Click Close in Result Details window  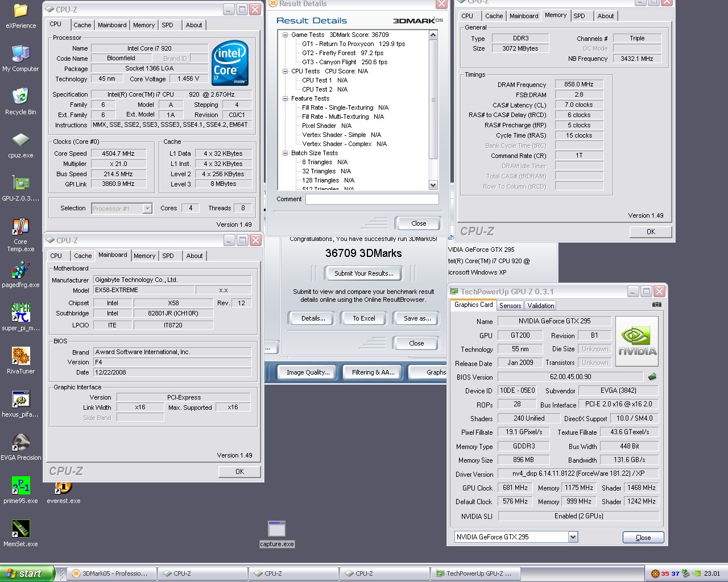tap(419, 223)
